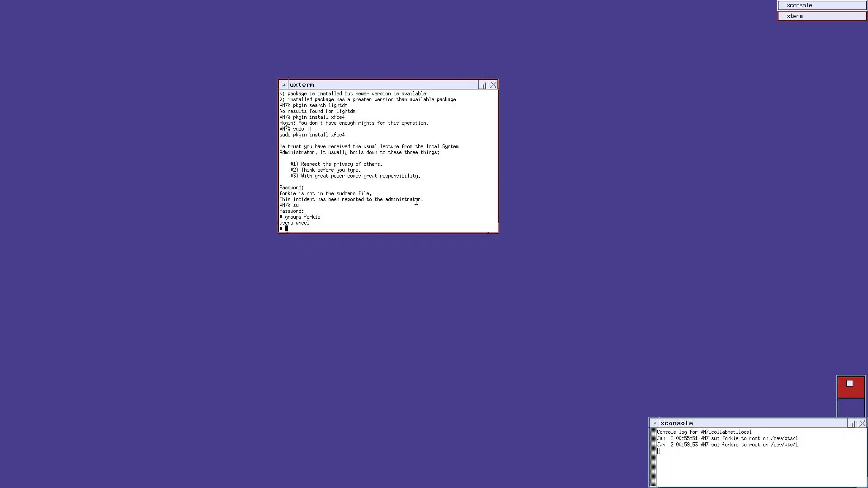Switch to the lower empty pager desktop
This screenshot has width=868, height=488.
pos(851,408)
